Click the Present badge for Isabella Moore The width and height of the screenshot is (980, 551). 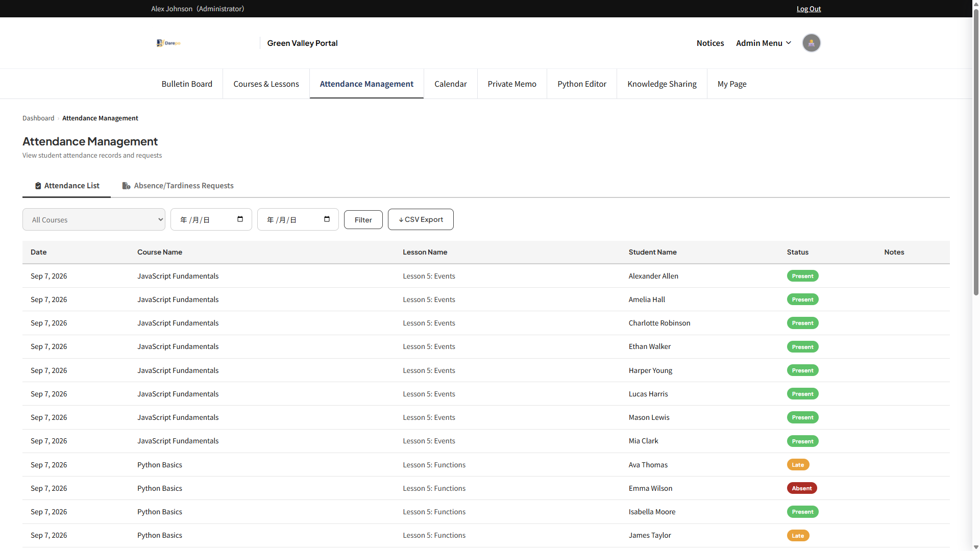pos(802,512)
